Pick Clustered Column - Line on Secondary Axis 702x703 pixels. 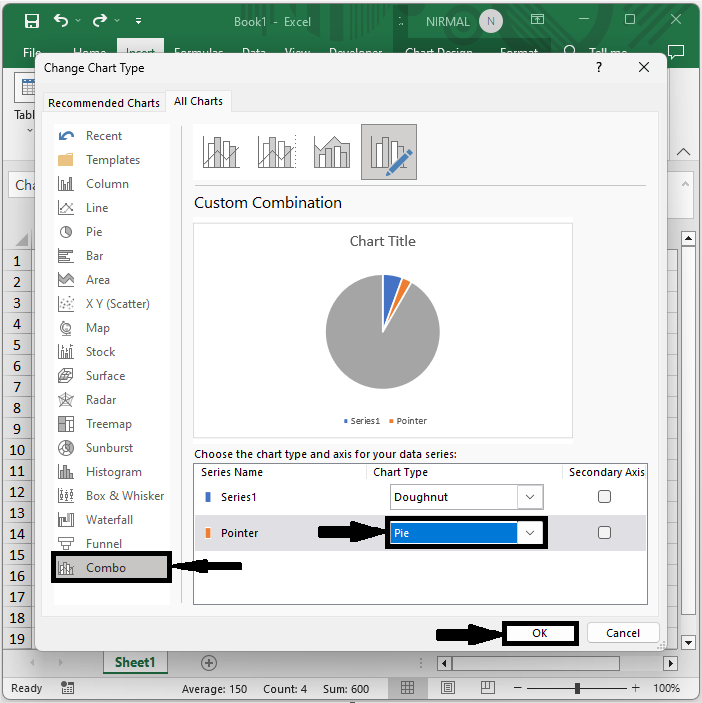(x=277, y=152)
